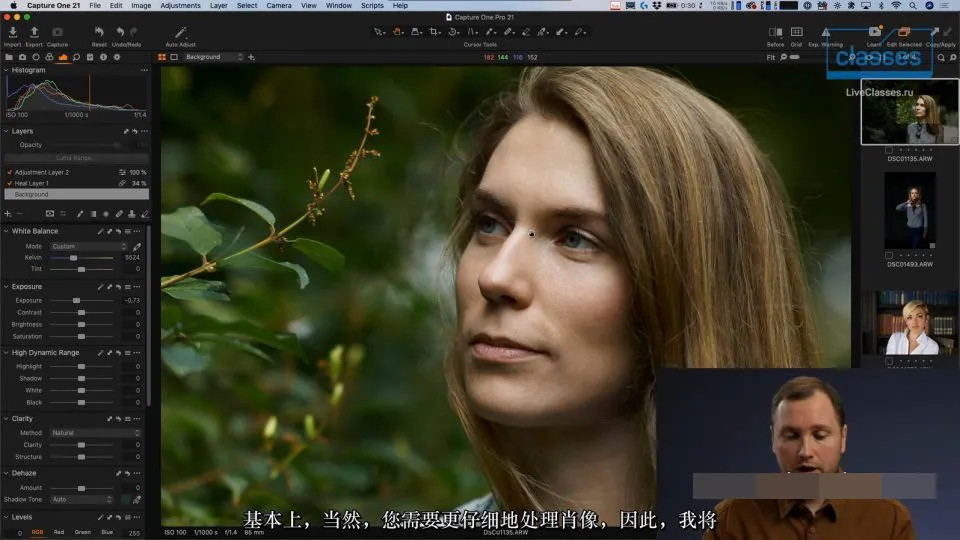This screenshot has height=540, width=960.
Task: Adjust the Exposure slider handle
Action: tap(77, 301)
